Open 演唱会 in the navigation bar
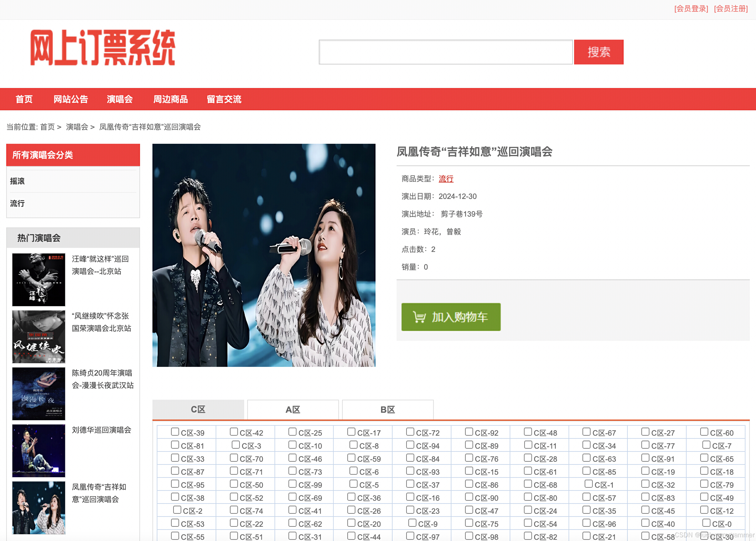Screen dimensions: 756x541 (x=120, y=99)
